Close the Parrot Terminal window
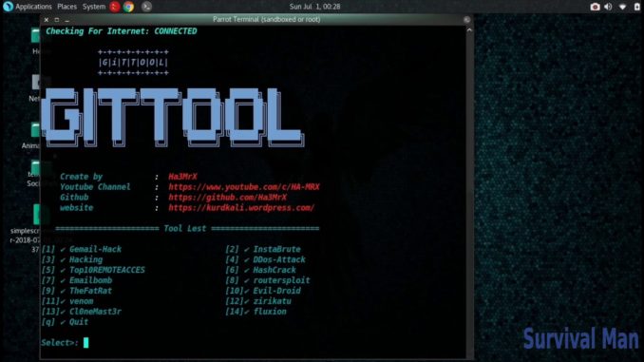 47,20
